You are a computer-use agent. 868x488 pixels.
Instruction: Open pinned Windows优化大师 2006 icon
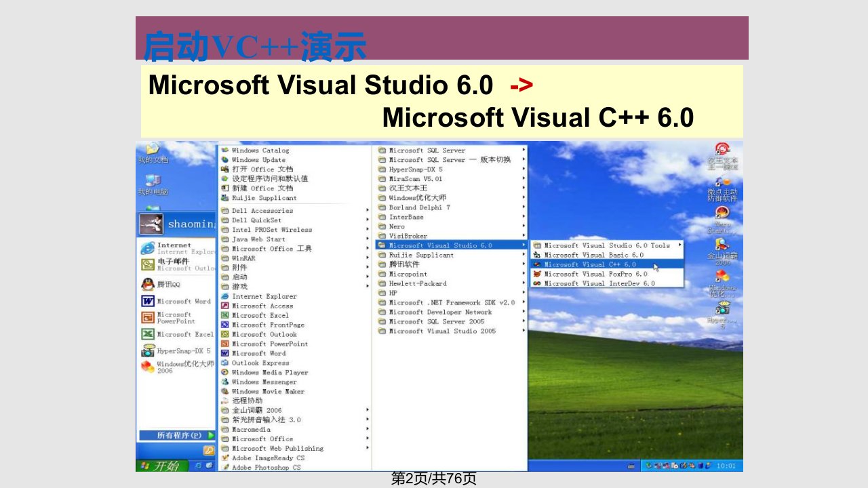click(147, 367)
